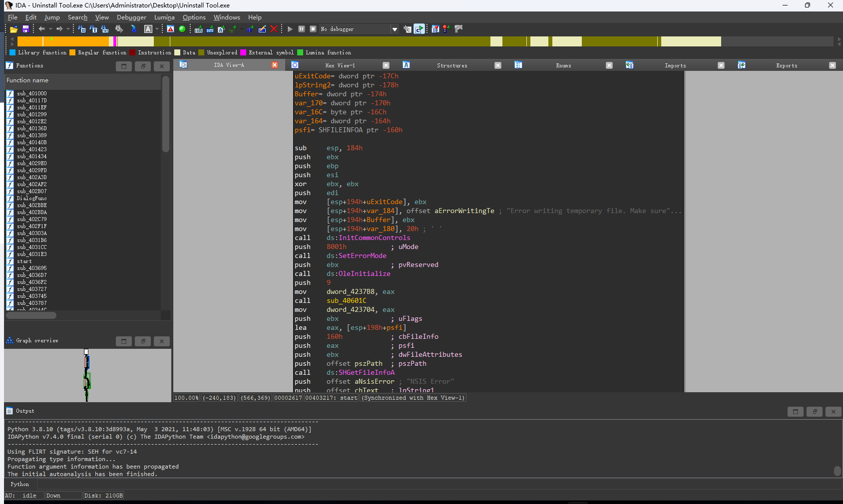Click the Functions list horizontal scrollbar
The height and width of the screenshot is (504, 843).
tap(31, 315)
